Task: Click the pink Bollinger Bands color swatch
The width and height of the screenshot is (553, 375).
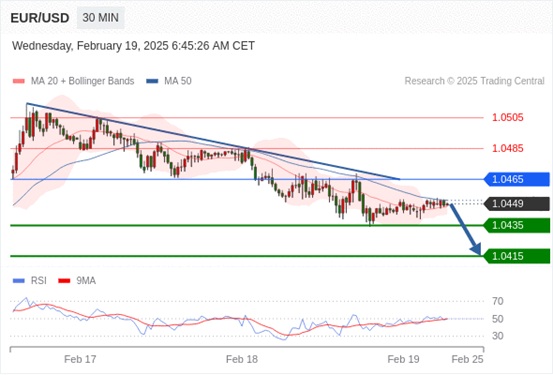Action: 19,81
